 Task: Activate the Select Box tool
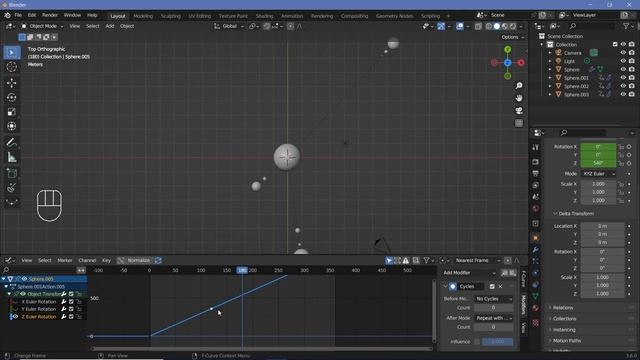(x=11, y=53)
